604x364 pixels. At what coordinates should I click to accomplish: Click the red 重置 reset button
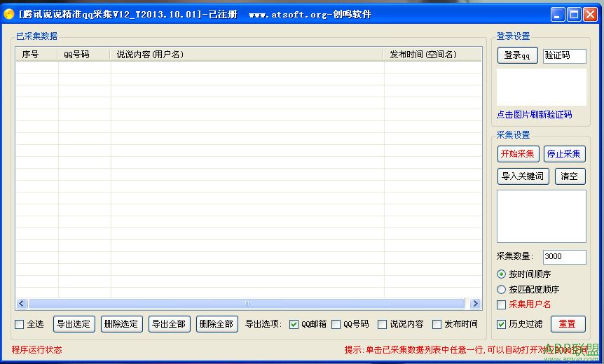568,324
